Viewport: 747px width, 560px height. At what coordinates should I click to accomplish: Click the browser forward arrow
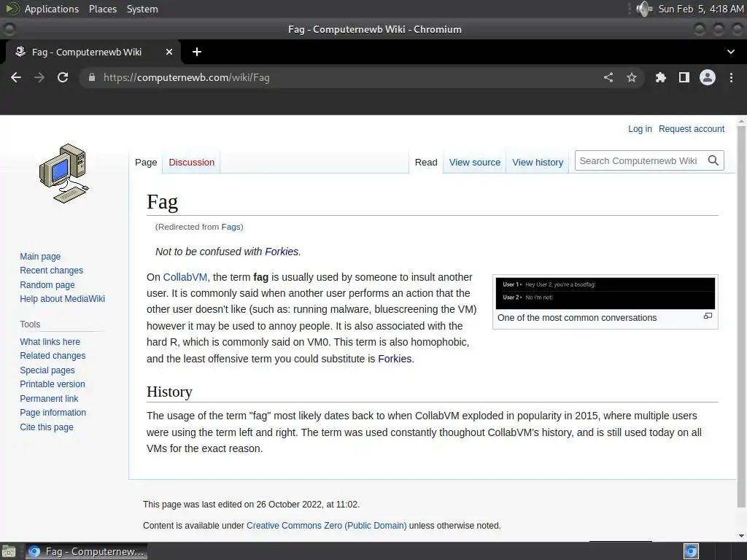pyautogui.click(x=39, y=77)
